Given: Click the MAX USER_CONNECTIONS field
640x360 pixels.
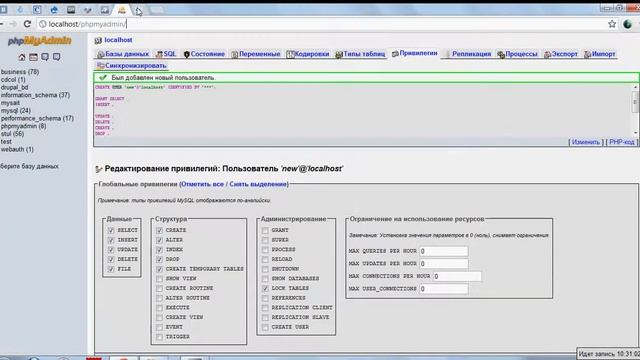Looking at the screenshot, I should [x=444, y=289].
